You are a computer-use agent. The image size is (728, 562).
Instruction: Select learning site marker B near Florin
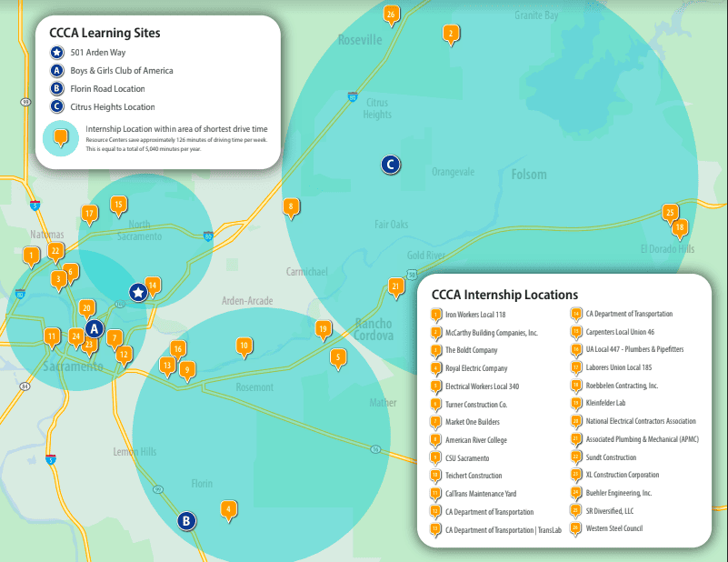click(x=185, y=521)
